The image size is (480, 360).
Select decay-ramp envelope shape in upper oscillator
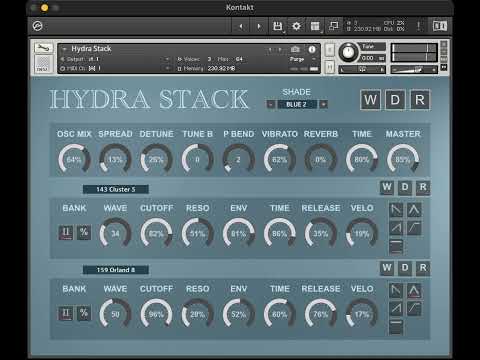(x=396, y=210)
